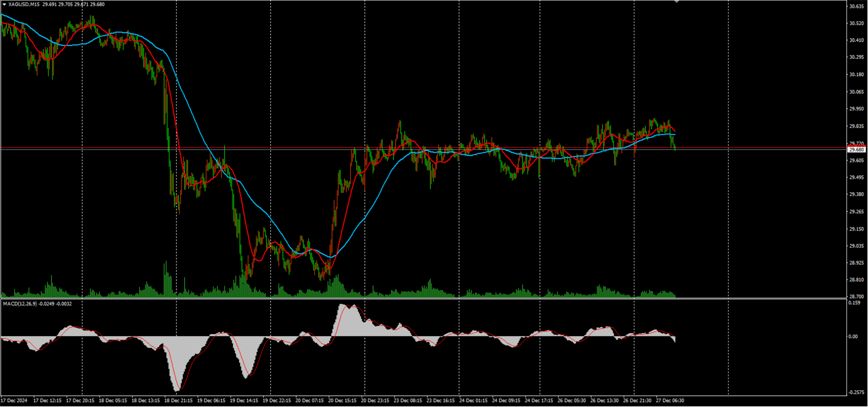Click the MACD scale value 0.159

(x=854, y=303)
